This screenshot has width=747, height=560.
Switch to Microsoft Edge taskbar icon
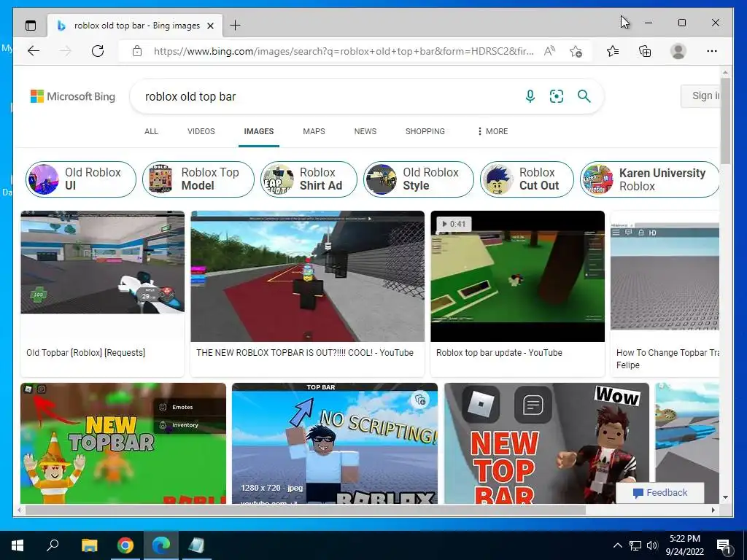[161, 545]
